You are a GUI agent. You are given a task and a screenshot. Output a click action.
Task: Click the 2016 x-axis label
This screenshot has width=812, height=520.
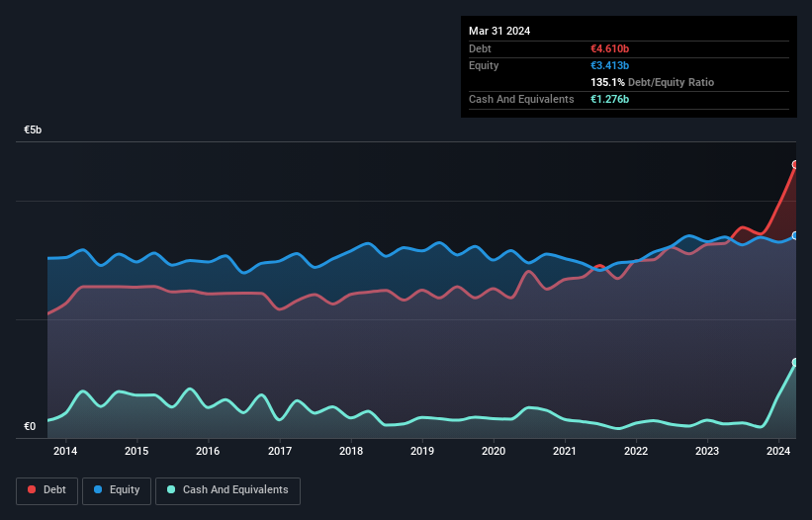pyautogui.click(x=208, y=451)
